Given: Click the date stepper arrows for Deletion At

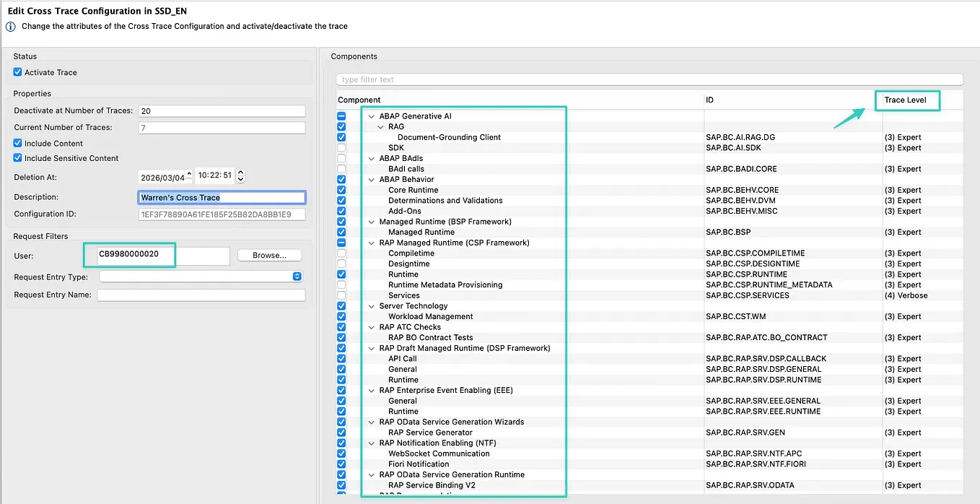Looking at the screenshot, I should 189,175.
